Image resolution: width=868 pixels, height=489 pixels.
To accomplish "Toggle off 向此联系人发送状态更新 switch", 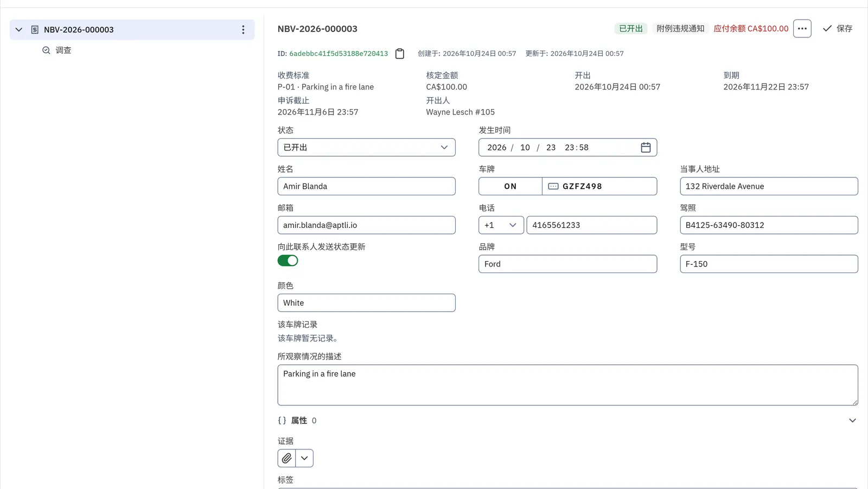I will (x=288, y=261).
